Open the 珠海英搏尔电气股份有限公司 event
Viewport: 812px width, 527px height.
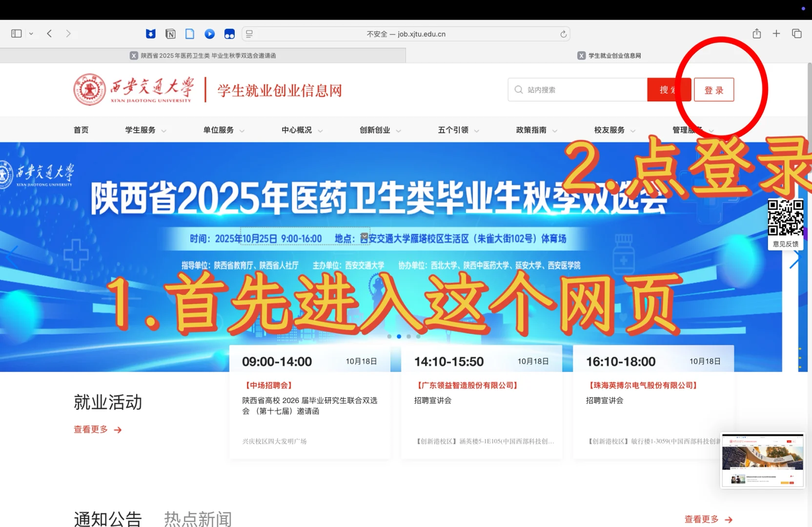(643, 385)
